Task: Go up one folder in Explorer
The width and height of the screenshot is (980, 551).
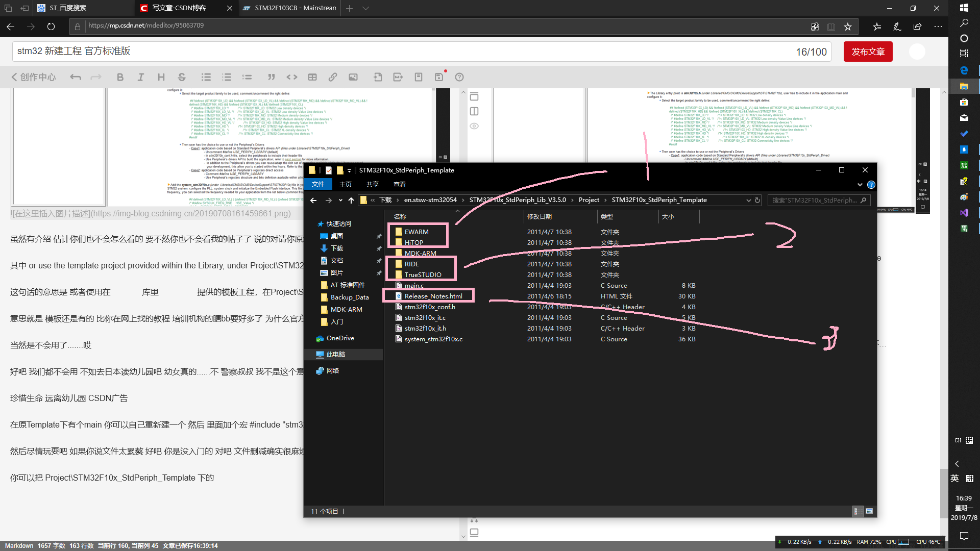Action: tap(351, 201)
